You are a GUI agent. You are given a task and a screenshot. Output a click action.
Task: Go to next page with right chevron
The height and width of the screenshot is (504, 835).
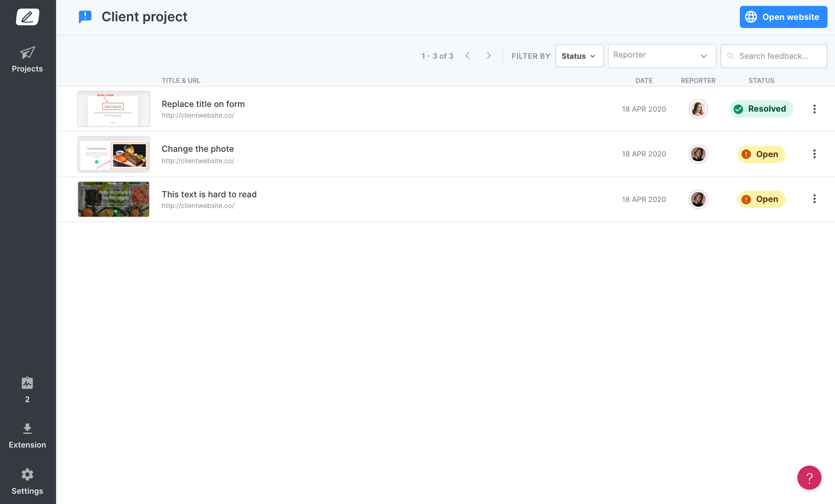pyautogui.click(x=489, y=56)
